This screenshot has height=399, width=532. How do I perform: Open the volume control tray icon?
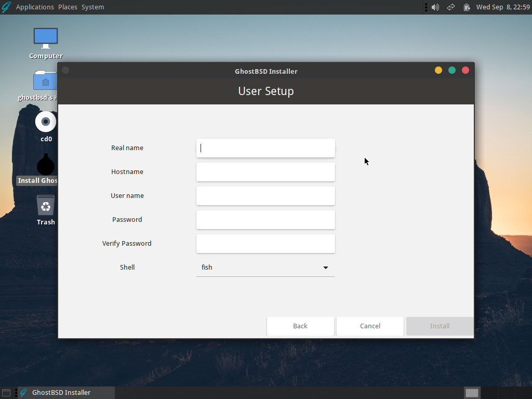pyautogui.click(x=435, y=7)
